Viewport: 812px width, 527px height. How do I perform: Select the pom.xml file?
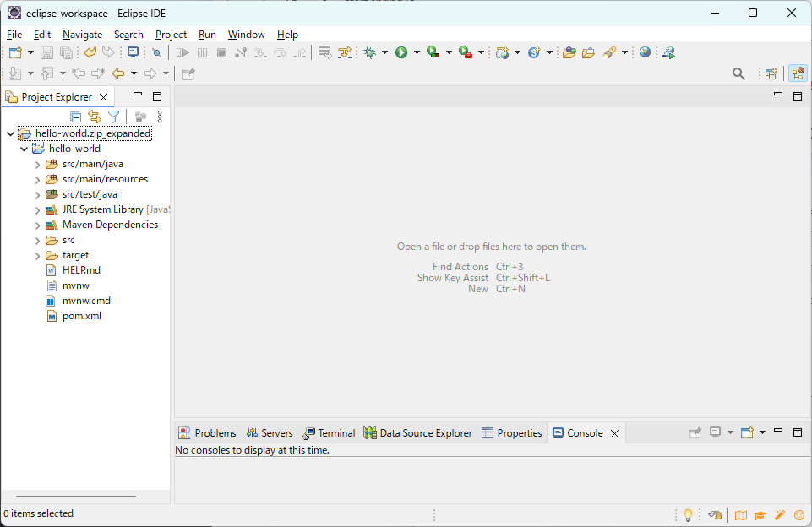coord(81,316)
